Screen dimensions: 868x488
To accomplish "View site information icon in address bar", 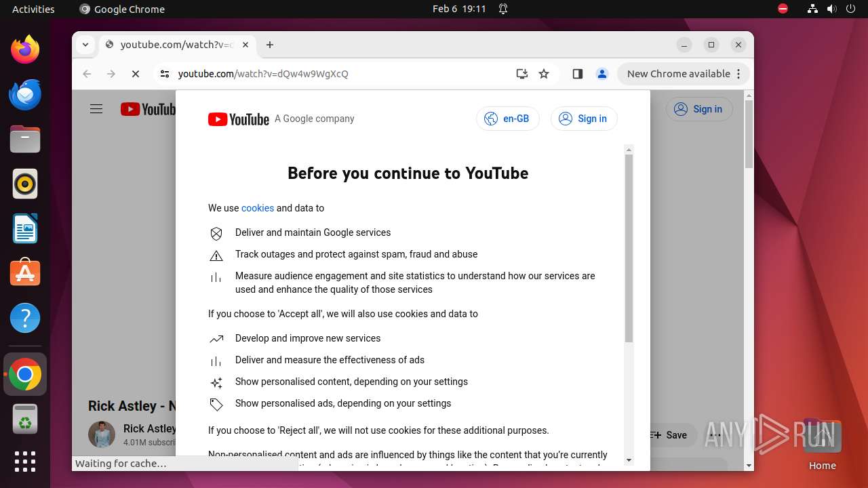I will pos(165,74).
